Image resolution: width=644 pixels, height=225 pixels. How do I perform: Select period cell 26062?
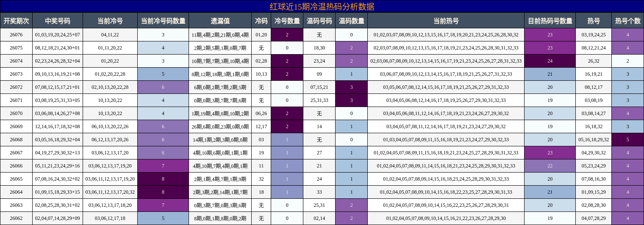(16, 218)
